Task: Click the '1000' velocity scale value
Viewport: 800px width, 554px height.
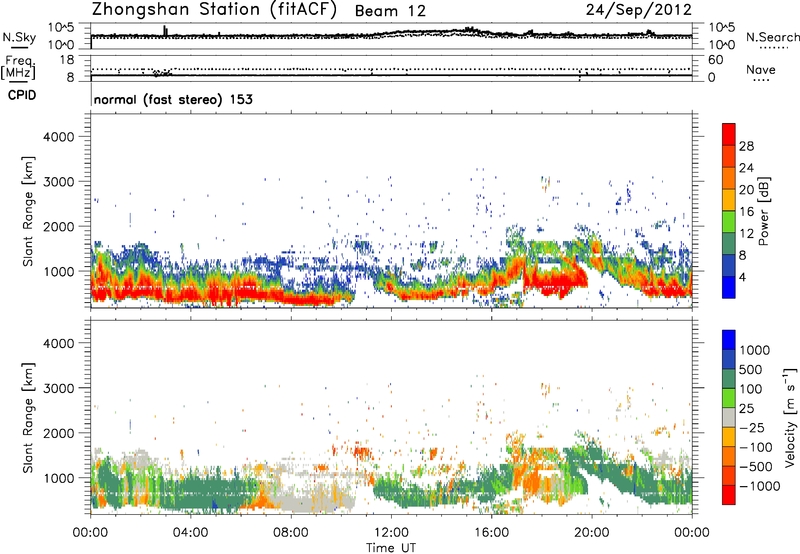Action: (755, 350)
